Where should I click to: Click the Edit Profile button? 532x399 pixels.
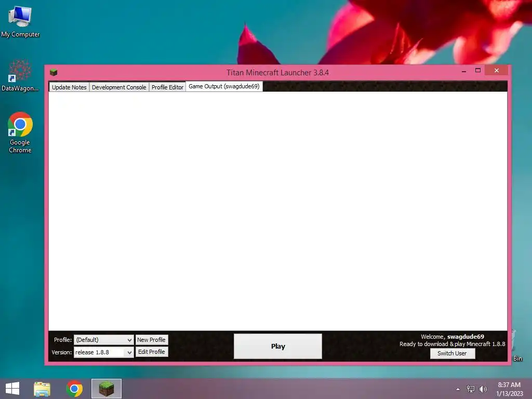click(x=151, y=352)
